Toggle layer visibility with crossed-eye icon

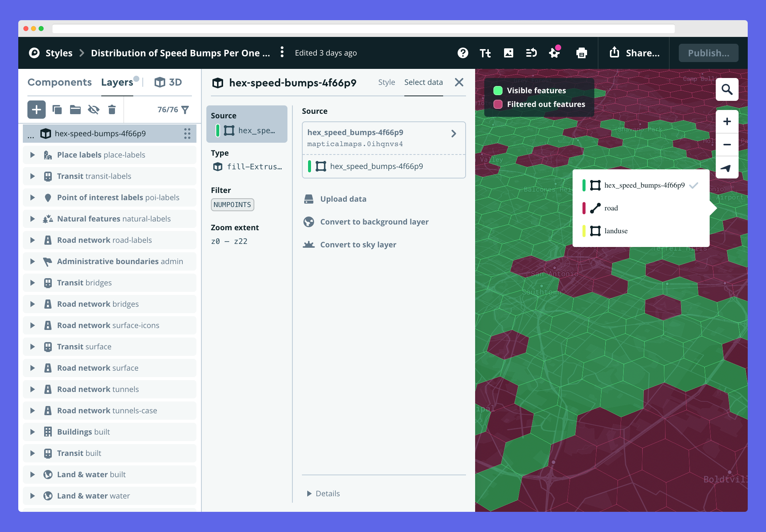94,110
